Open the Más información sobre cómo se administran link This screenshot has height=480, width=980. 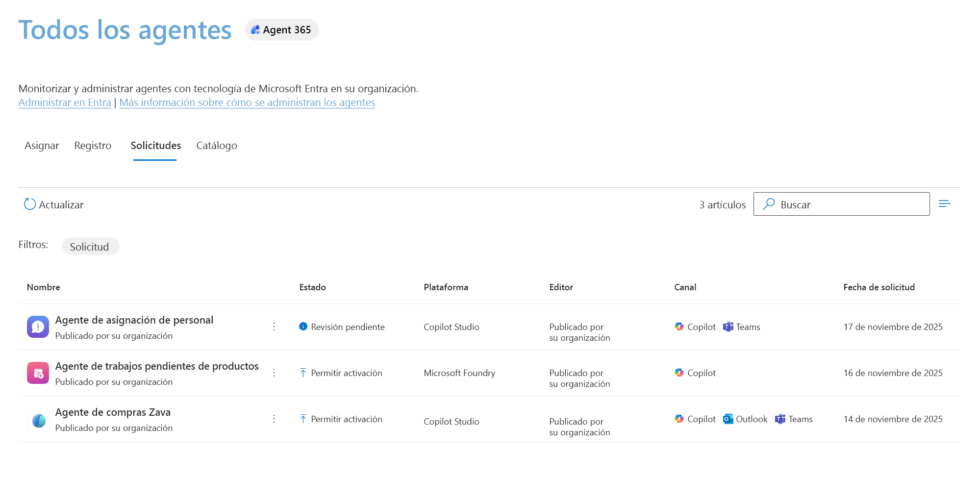tap(247, 102)
